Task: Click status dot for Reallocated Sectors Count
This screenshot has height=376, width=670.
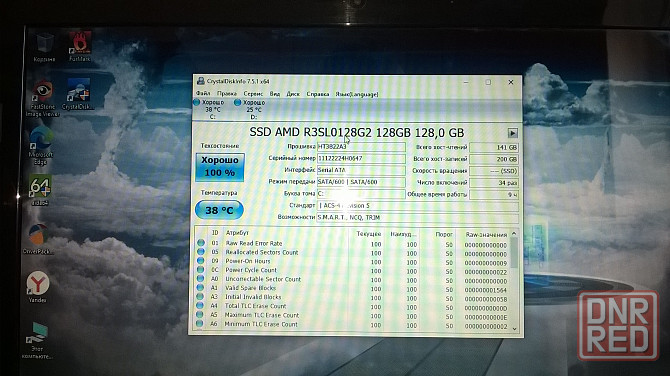Action: tap(200, 252)
